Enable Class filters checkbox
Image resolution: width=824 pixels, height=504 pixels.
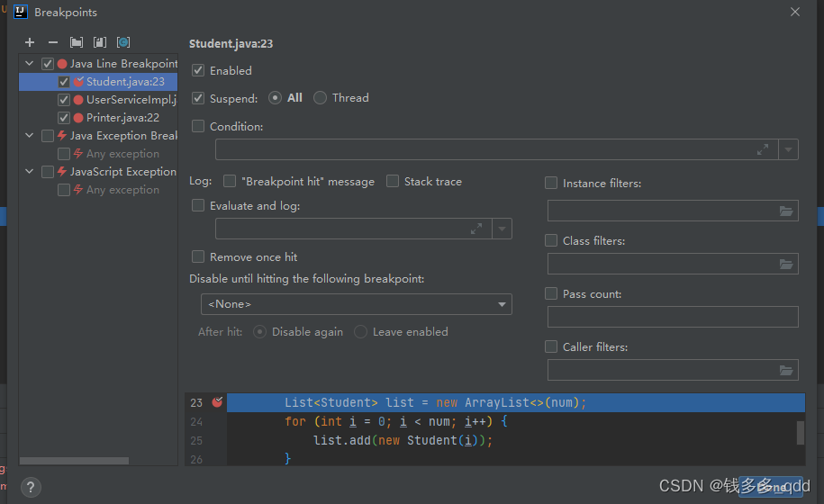pos(551,240)
